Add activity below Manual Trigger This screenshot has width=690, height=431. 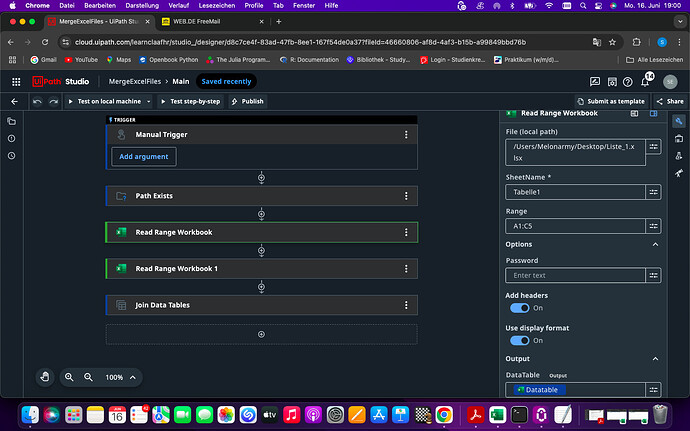[261, 178]
